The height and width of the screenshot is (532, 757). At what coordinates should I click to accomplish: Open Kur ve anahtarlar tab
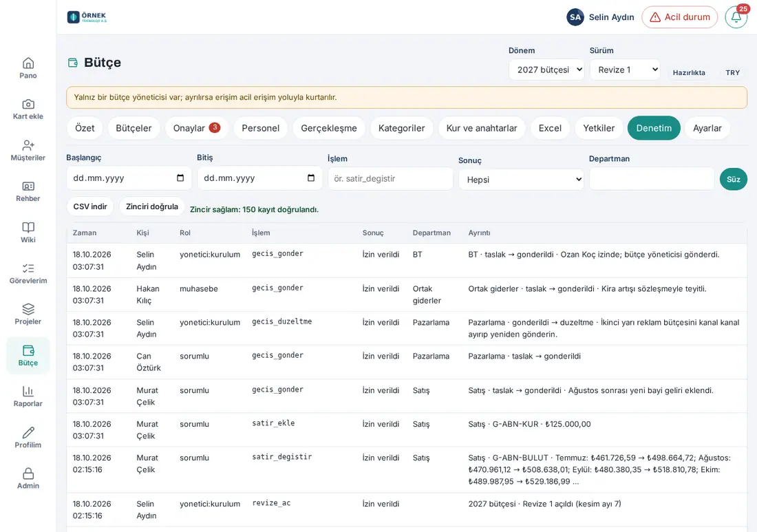[481, 128]
